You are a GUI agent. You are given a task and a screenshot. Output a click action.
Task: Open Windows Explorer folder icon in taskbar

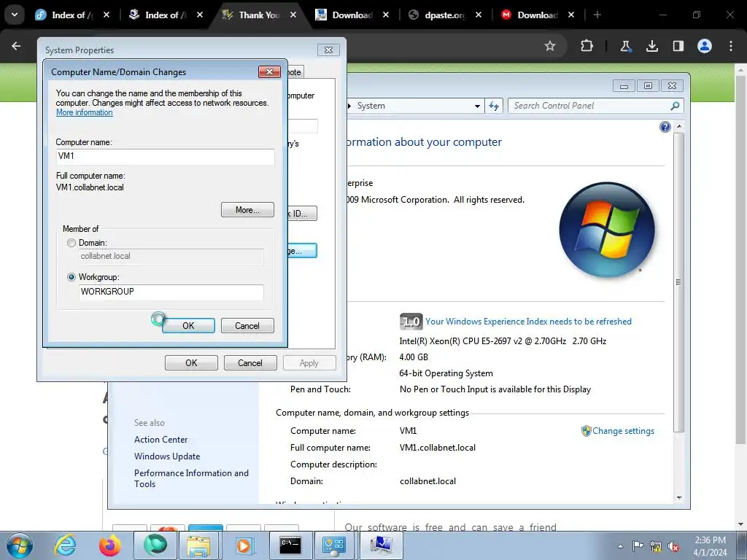pos(198,545)
